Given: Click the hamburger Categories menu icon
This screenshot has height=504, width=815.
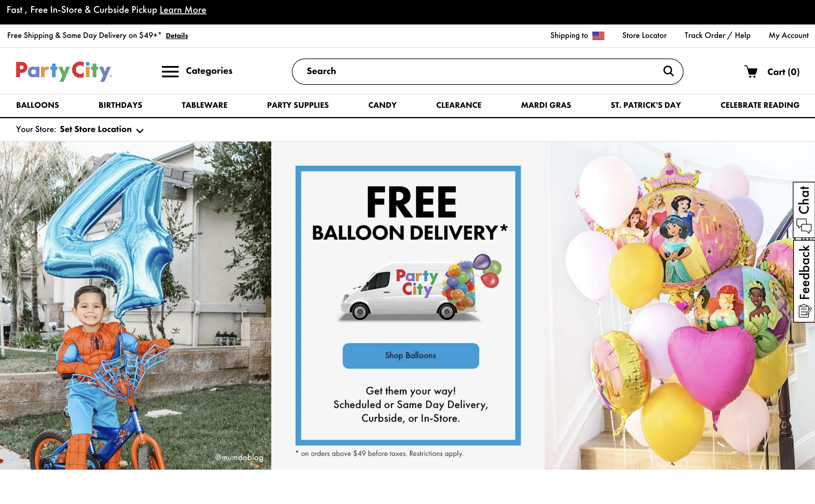Looking at the screenshot, I should click(170, 71).
